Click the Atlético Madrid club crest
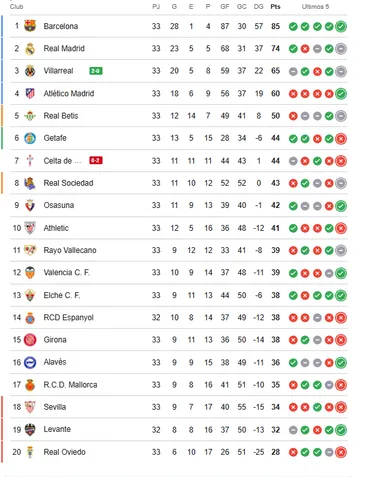The height and width of the screenshot is (477, 380). point(30,93)
